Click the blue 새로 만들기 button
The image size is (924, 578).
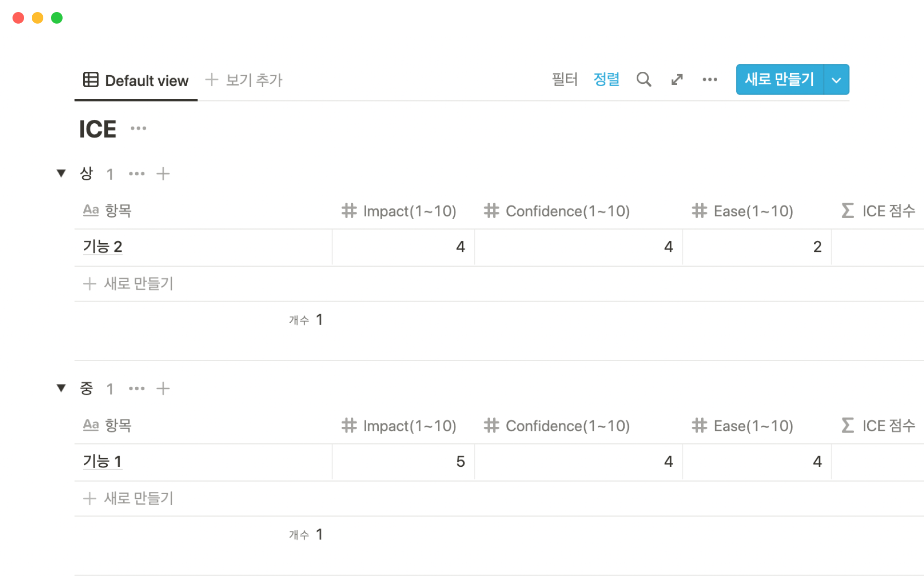[780, 79]
